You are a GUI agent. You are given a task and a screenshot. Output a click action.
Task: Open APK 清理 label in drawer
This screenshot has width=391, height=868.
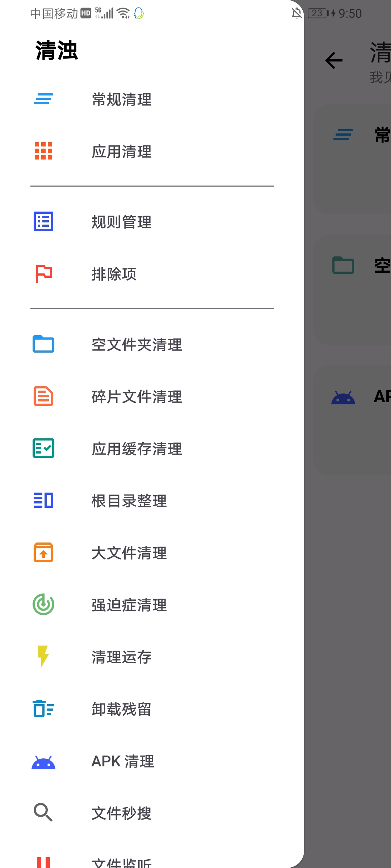tap(123, 761)
